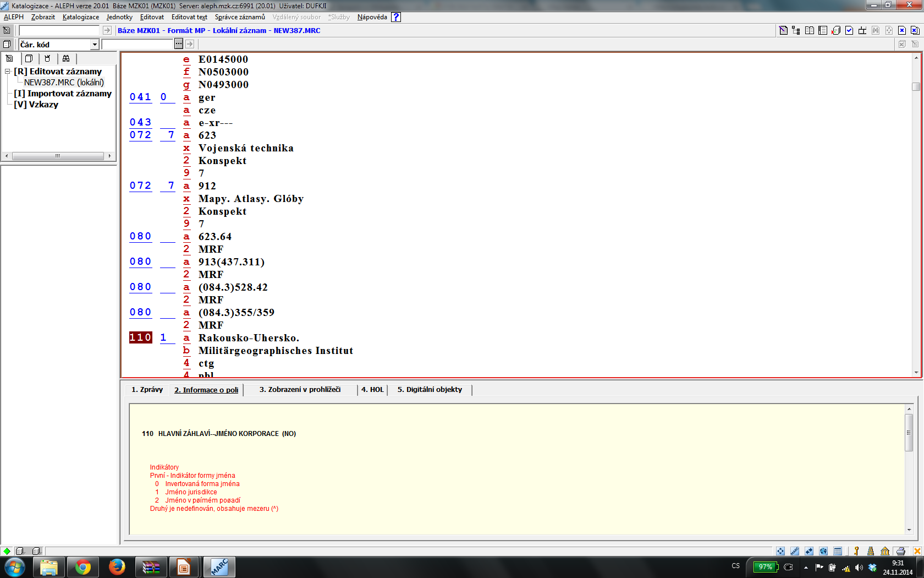Click the connector plug icon in record toolbar
Screen dimensions: 924x578
862,30
